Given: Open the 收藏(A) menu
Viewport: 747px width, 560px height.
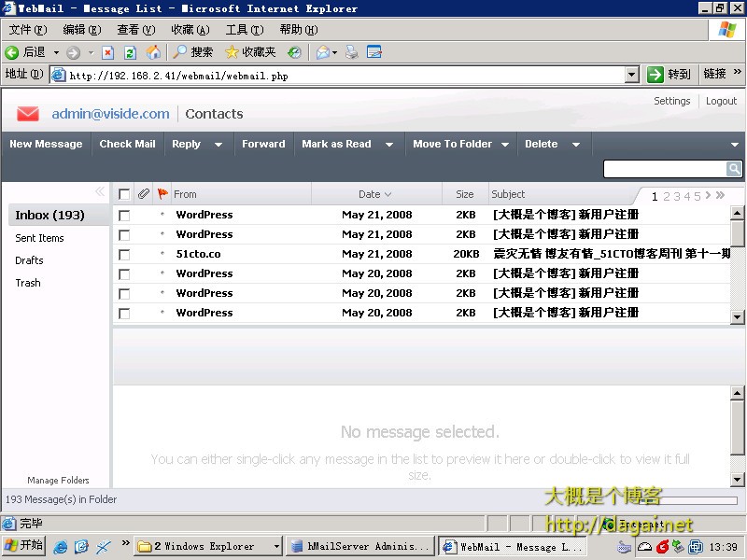Looking at the screenshot, I should [x=190, y=30].
